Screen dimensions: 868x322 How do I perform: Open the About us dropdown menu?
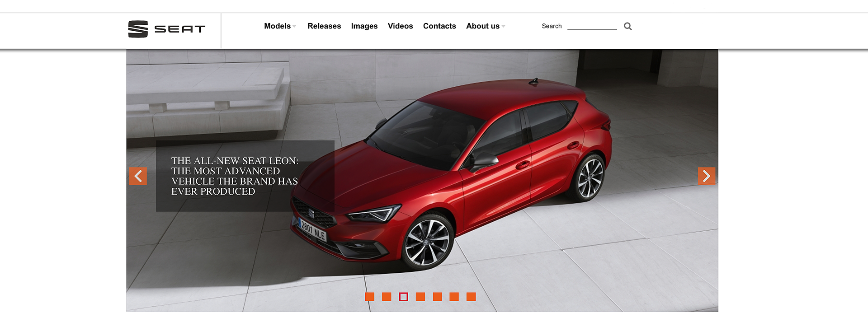[486, 26]
